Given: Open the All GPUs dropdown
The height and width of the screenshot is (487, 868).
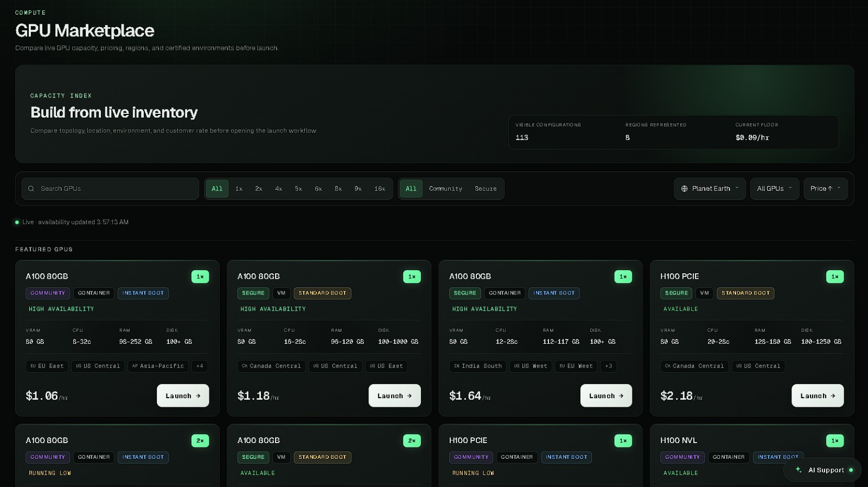Looking at the screenshot, I should [775, 189].
